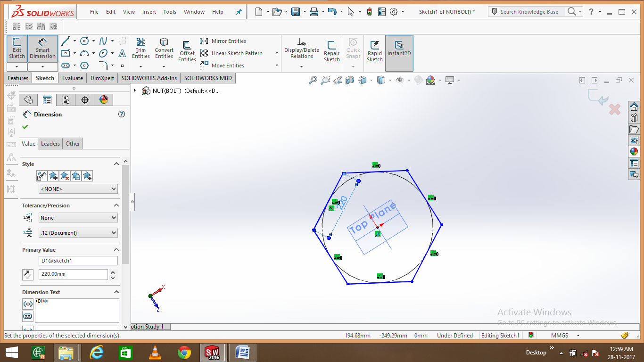Toggle Instant2D mode off

pos(399,47)
